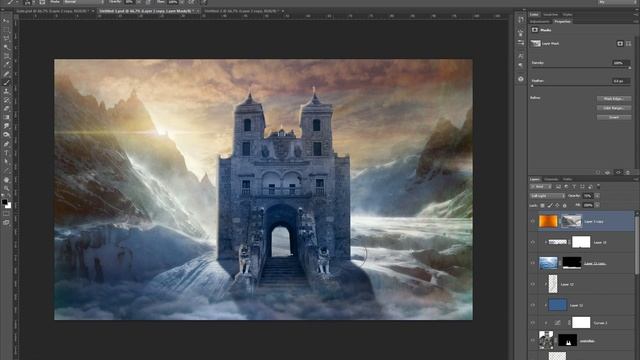Viewport: 640px width, 360px height.
Task: Select the Horizontal Type tool
Action: tap(6, 153)
